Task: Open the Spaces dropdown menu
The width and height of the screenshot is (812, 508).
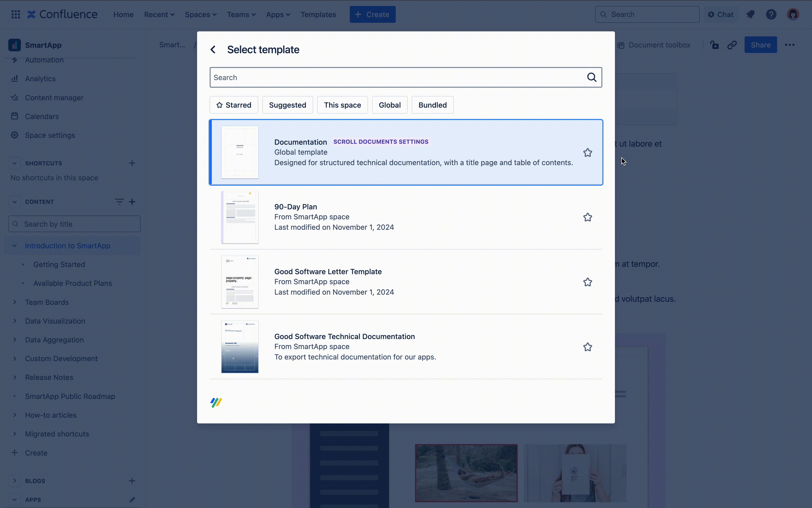Action: (x=200, y=14)
